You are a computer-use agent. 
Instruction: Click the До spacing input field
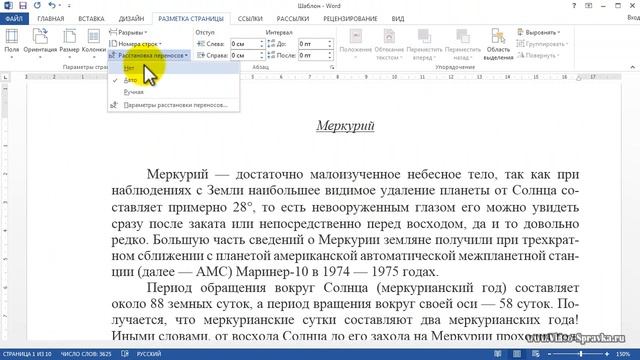(312, 44)
